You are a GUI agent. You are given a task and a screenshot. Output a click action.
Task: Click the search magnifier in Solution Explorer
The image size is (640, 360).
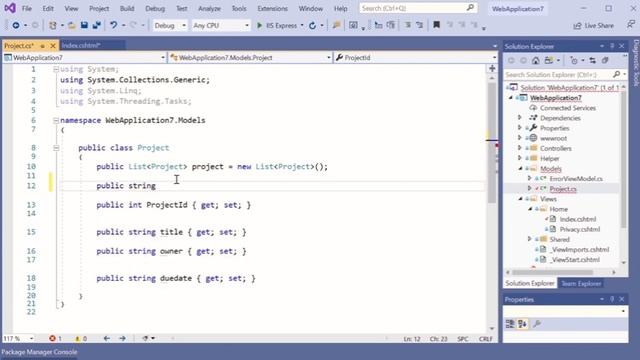point(616,74)
